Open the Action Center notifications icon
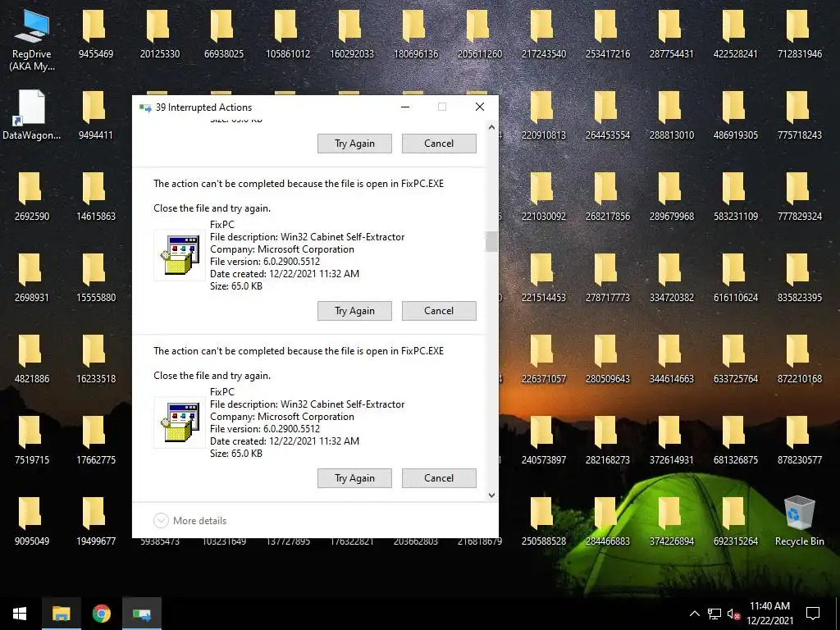This screenshot has width=840, height=630. click(x=813, y=614)
